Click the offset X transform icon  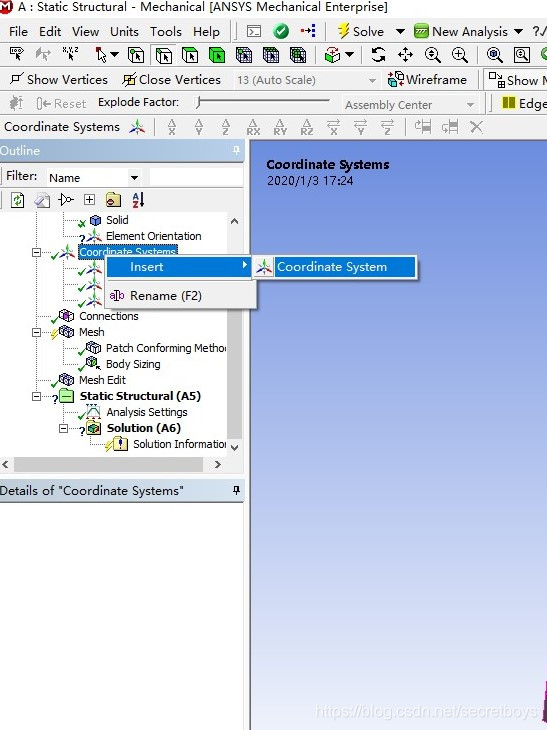pos(172,127)
